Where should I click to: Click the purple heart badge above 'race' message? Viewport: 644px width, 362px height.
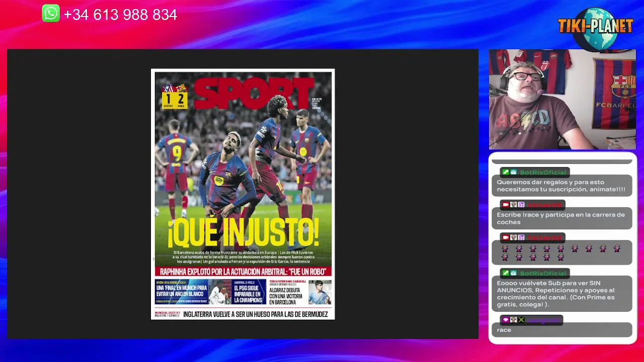pos(506,320)
